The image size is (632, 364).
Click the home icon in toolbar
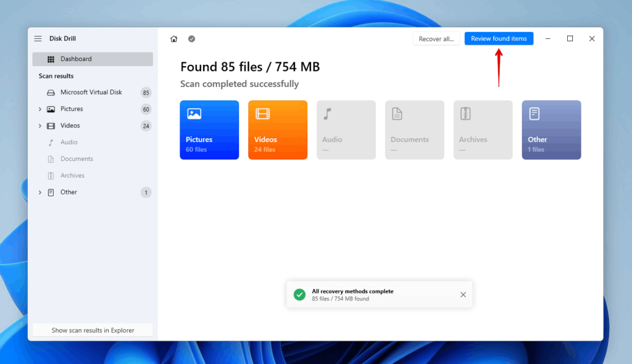click(x=174, y=39)
